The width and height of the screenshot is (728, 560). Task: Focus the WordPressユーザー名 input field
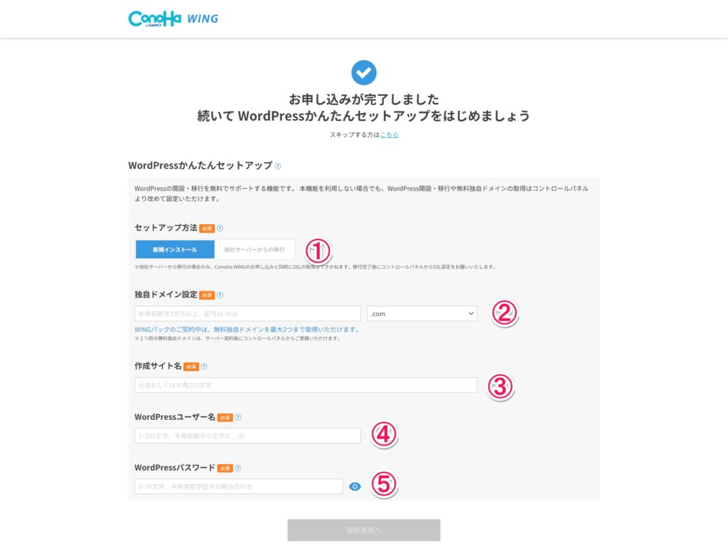tap(247, 435)
